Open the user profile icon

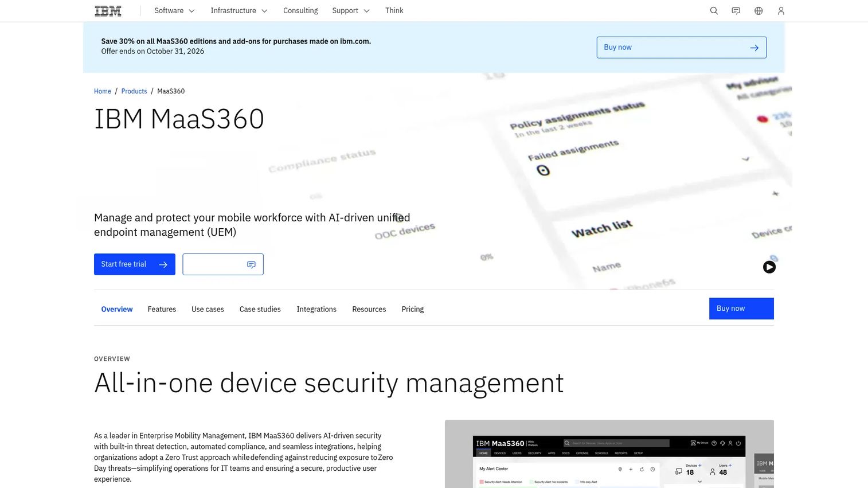pos(781,11)
